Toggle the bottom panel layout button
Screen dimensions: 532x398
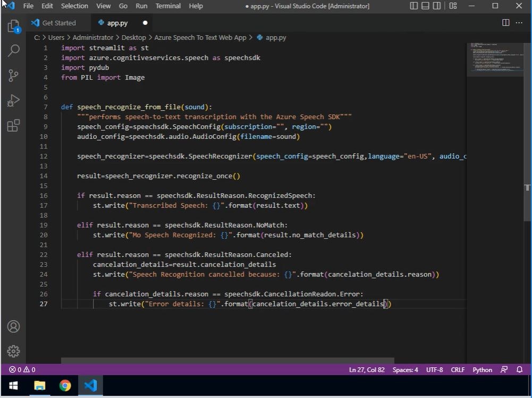[425, 6]
